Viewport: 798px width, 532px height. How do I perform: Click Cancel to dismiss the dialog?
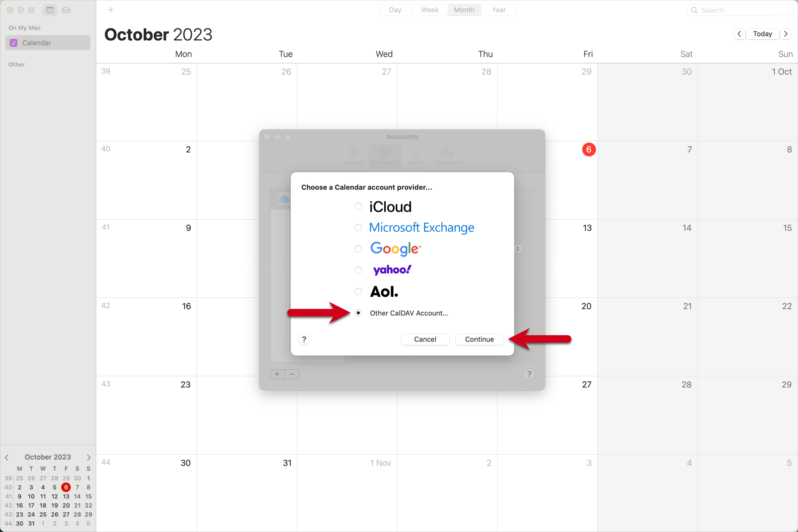click(x=425, y=339)
